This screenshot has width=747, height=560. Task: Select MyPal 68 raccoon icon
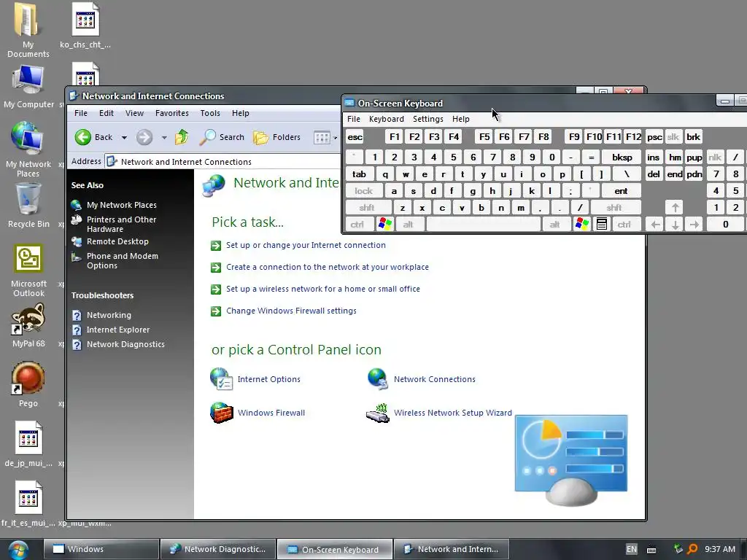[x=28, y=325]
